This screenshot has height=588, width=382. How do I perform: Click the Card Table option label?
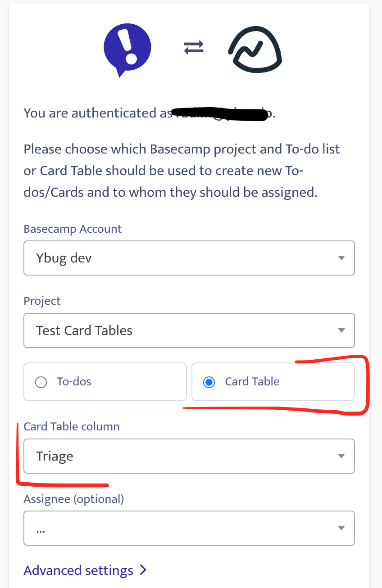coord(252,381)
